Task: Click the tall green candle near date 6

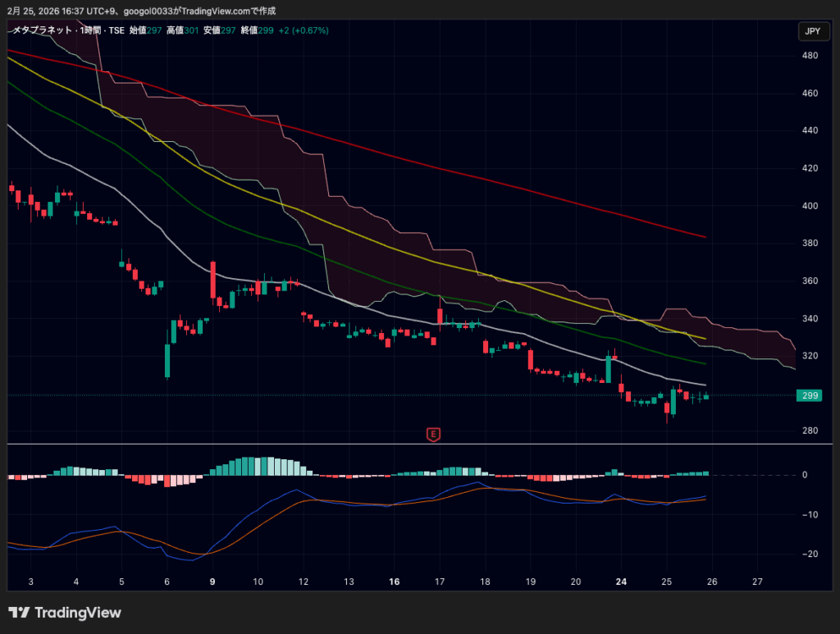Action: click(x=167, y=359)
